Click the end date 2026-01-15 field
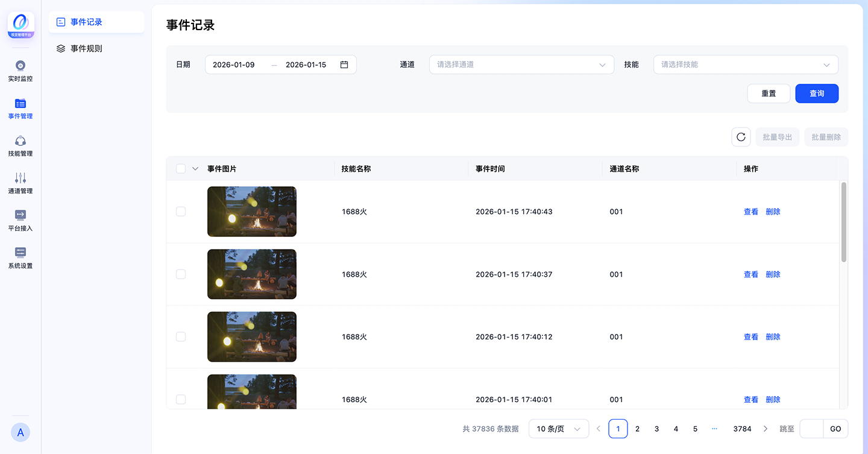Viewport: 868px width, 454px height. [x=306, y=65]
